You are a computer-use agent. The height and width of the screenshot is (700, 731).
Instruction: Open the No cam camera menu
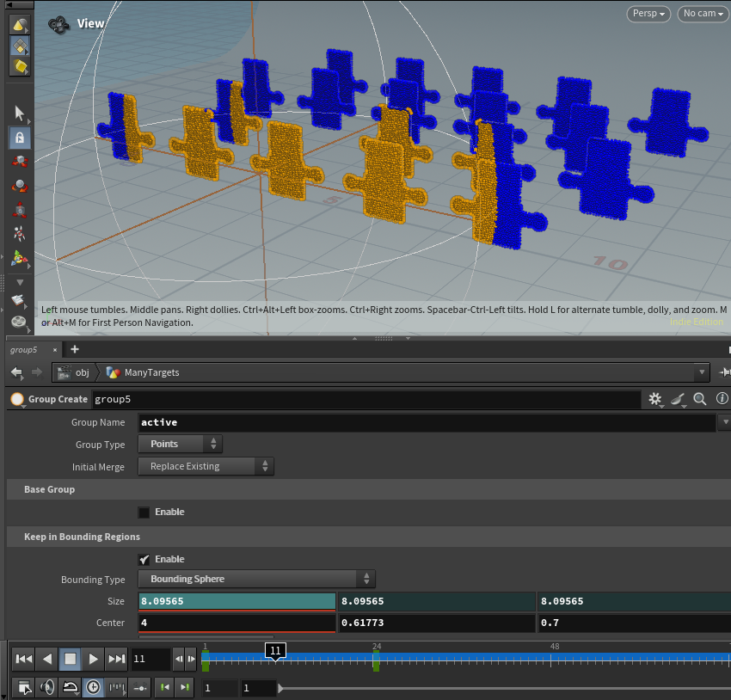[702, 15]
